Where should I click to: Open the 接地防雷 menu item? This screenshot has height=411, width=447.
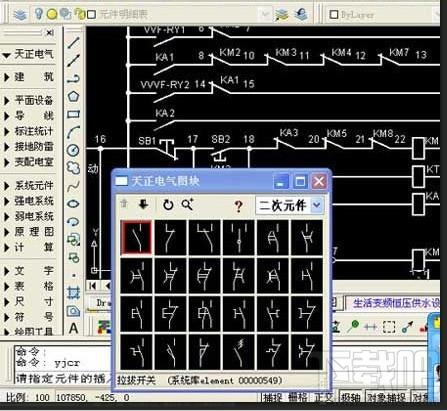pos(29,147)
